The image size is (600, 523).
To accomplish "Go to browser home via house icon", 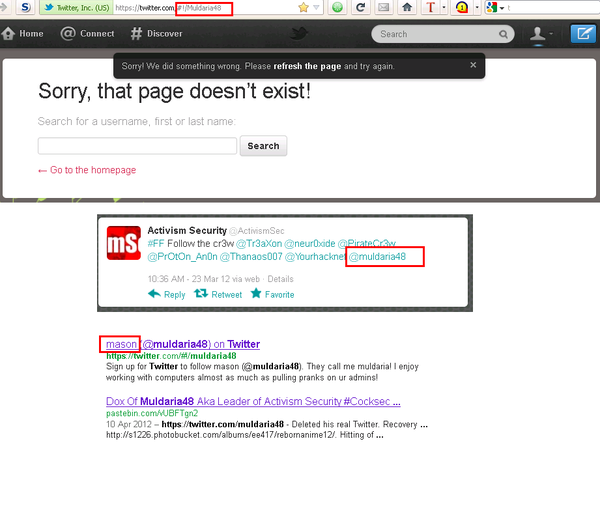I will coord(407,7).
